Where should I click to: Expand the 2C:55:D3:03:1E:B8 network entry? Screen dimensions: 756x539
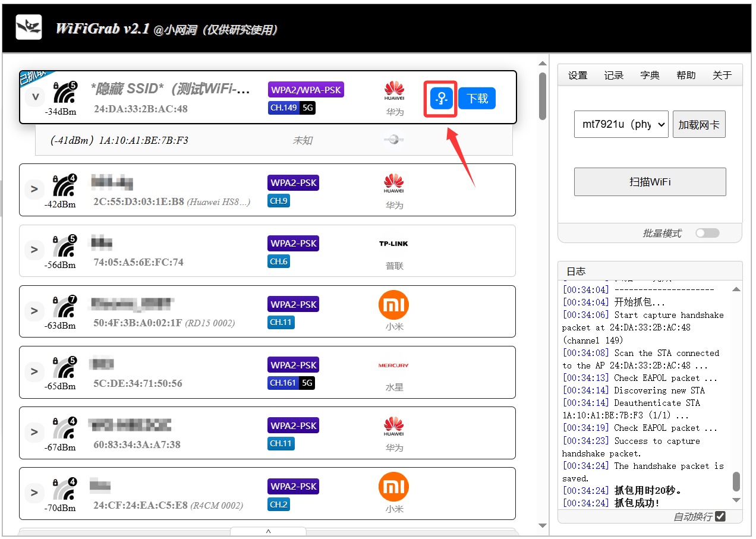(34, 189)
